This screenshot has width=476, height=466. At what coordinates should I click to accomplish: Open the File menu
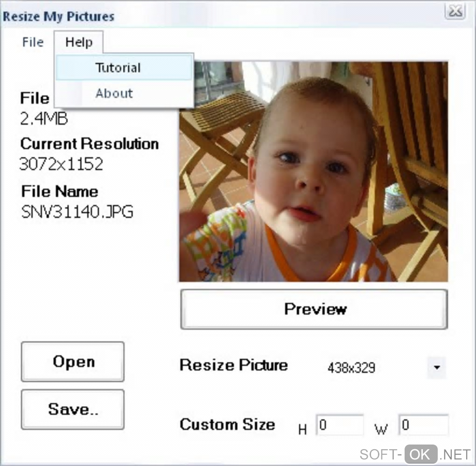tap(33, 42)
